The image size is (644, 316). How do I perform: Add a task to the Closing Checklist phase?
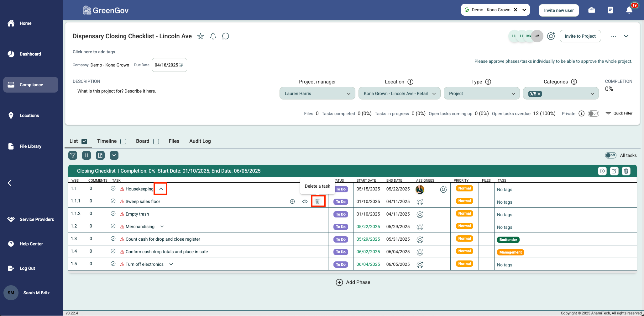(x=602, y=171)
